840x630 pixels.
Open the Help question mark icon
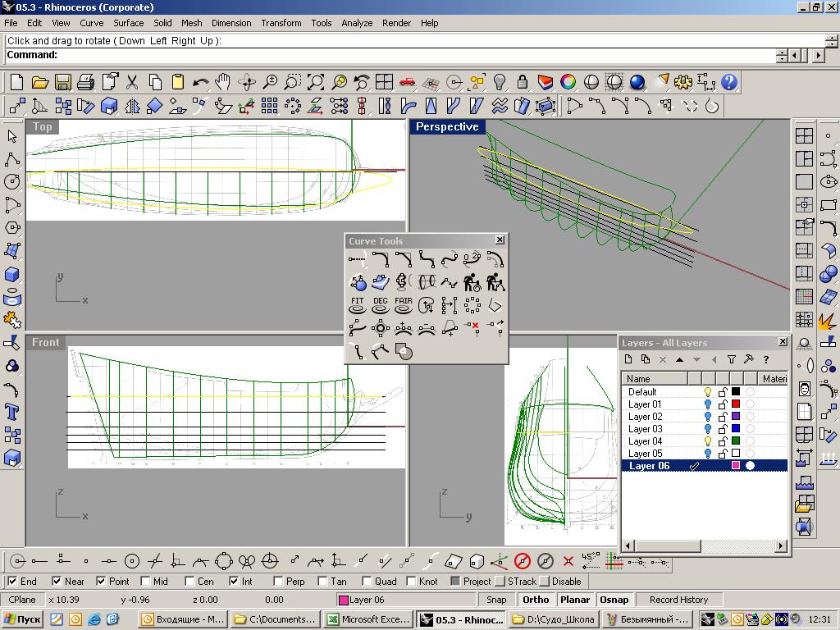click(728, 82)
